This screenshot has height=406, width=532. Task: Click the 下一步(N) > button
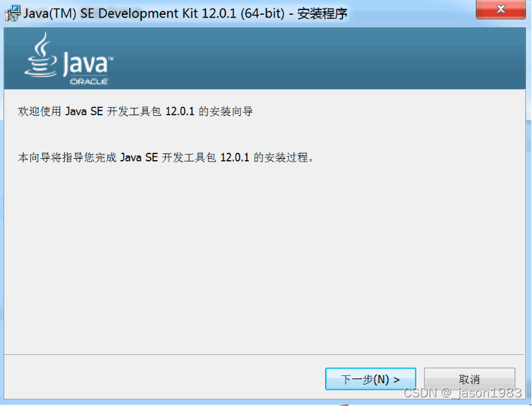point(371,379)
